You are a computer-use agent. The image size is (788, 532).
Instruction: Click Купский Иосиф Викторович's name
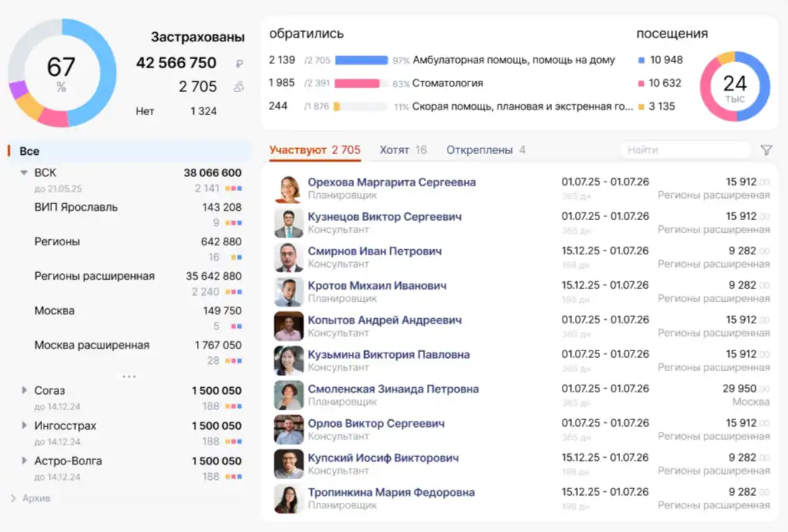383,458
